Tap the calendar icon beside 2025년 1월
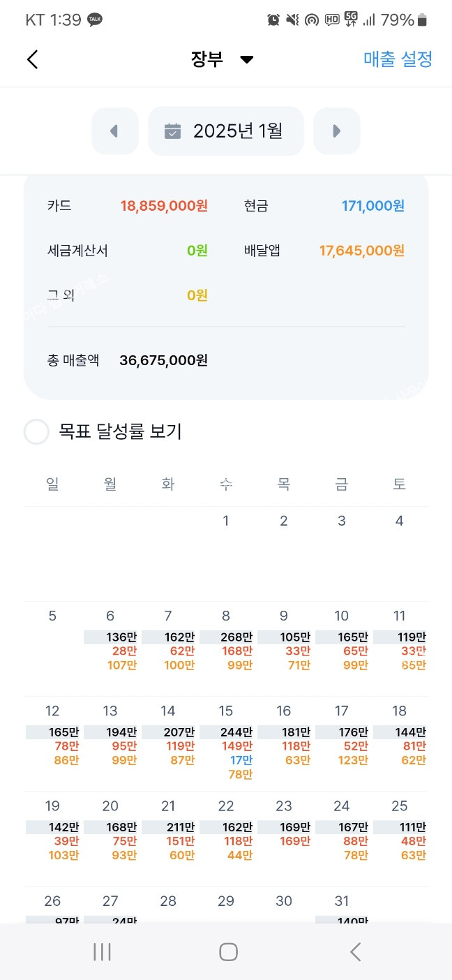The width and height of the screenshot is (452, 980). [x=172, y=131]
